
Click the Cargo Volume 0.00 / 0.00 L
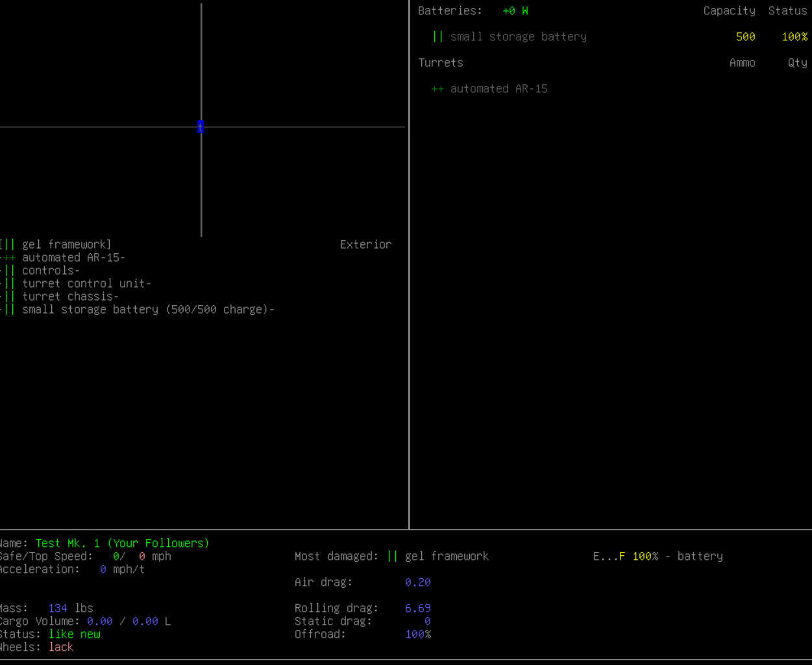(129, 621)
